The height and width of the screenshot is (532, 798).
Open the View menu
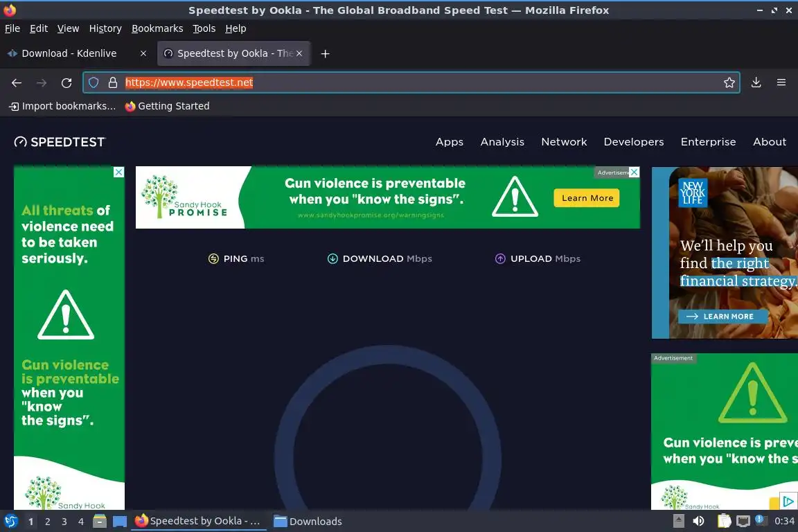pos(68,28)
